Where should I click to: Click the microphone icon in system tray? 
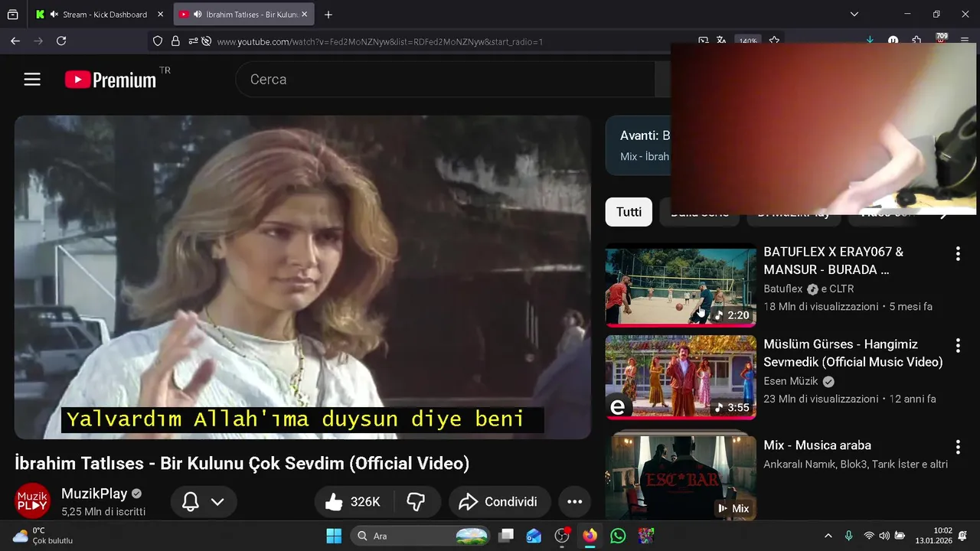pyautogui.click(x=848, y=536)
